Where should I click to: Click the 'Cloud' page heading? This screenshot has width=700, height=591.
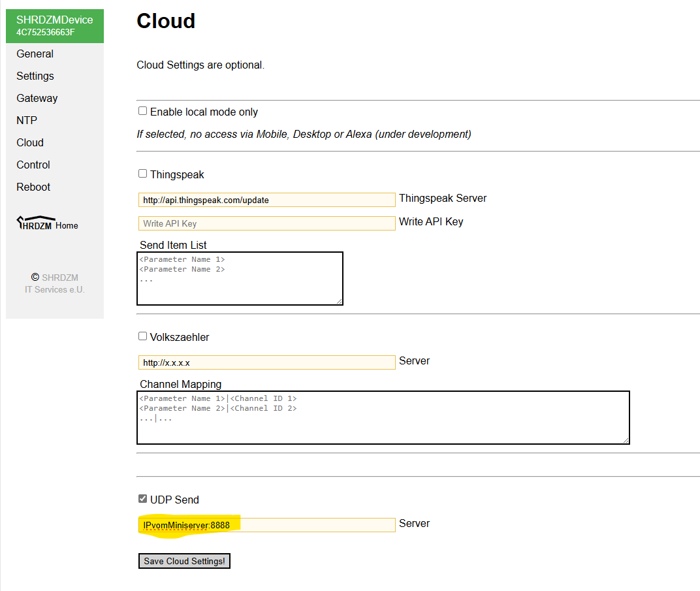(x=166, y=21)
